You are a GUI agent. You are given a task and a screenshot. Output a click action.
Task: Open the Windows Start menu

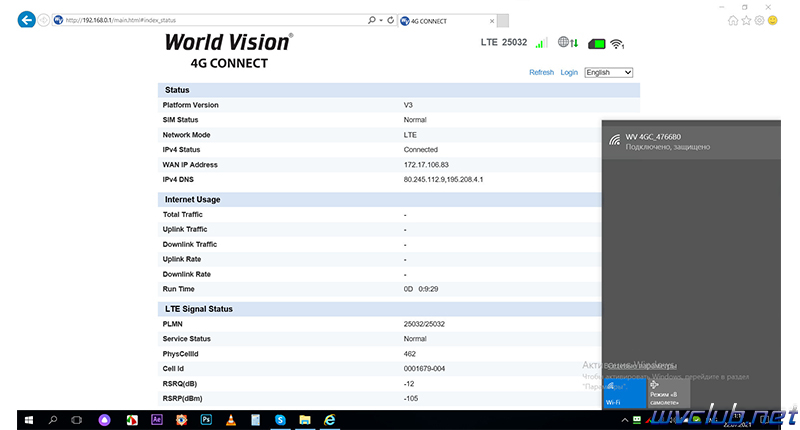pos(29,420)
